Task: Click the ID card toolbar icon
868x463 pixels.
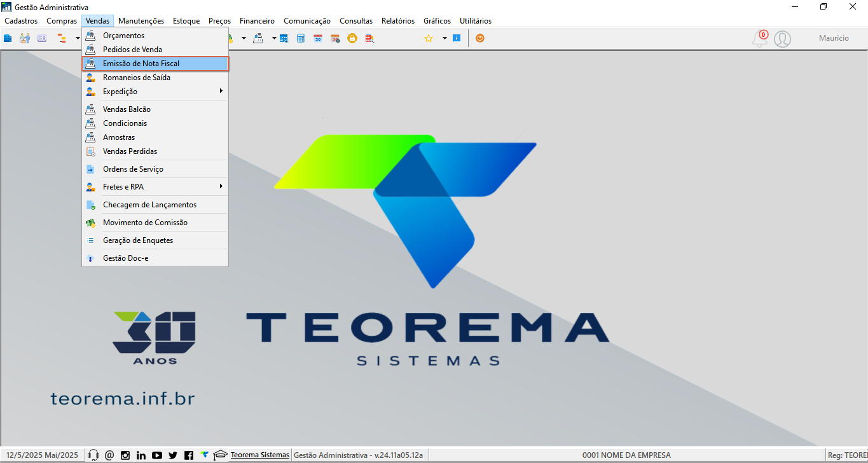Action: coord(42,38)
